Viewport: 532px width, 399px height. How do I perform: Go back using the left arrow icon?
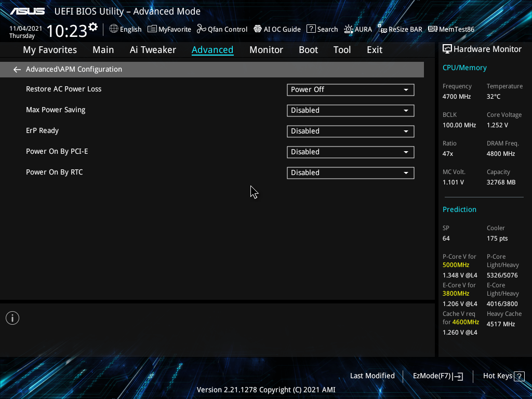tap(17, 70)
